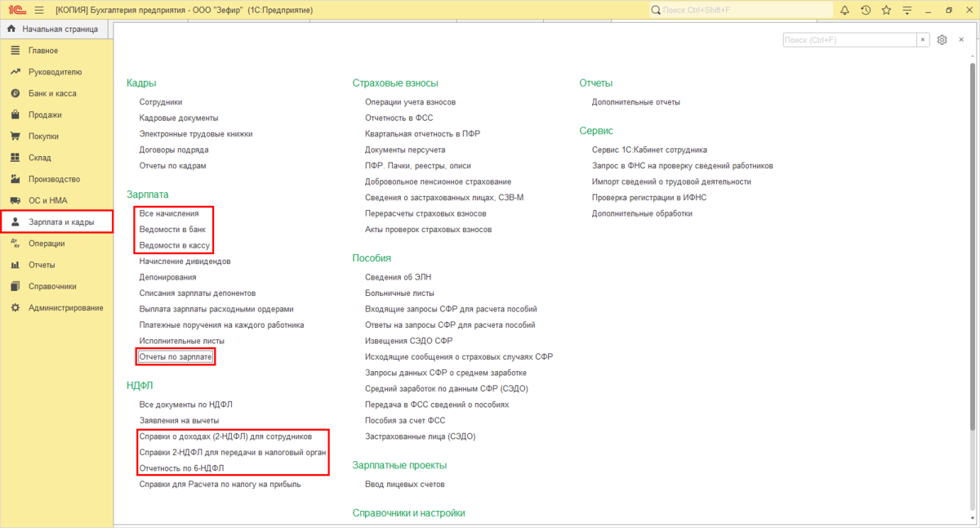Screen dimensions: 980x528
Task: Open Отчеты по кадрам
Action: click(x=172, y=165)
